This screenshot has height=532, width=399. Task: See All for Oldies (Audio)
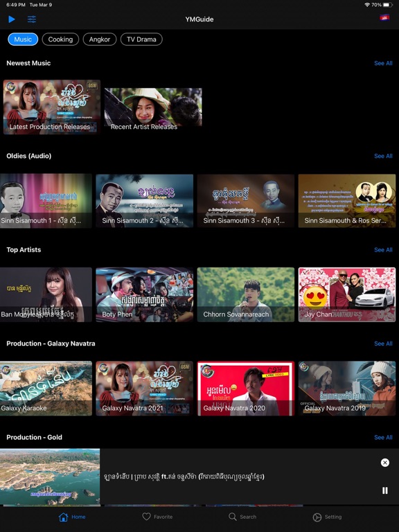[x=383, y=156]
